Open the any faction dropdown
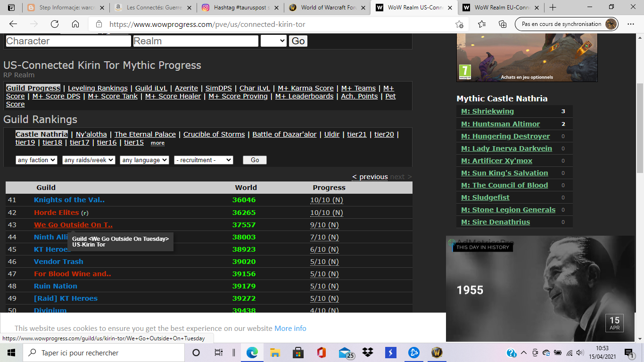The image size is (644, 362). click(36, 160)
